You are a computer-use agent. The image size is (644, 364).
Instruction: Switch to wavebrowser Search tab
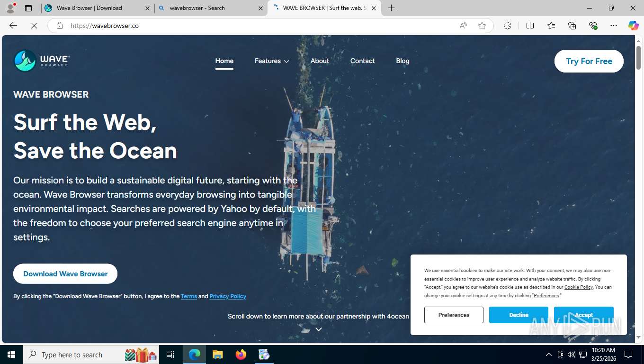211,8
